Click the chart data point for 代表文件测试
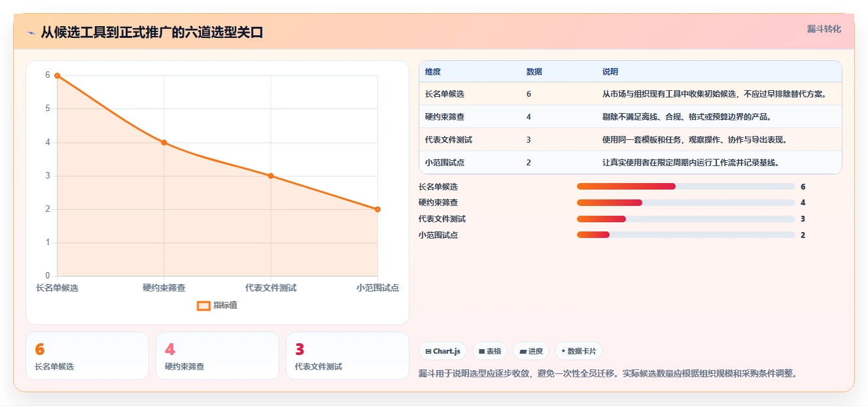This screenshot has height=406, width=868. 271,176
